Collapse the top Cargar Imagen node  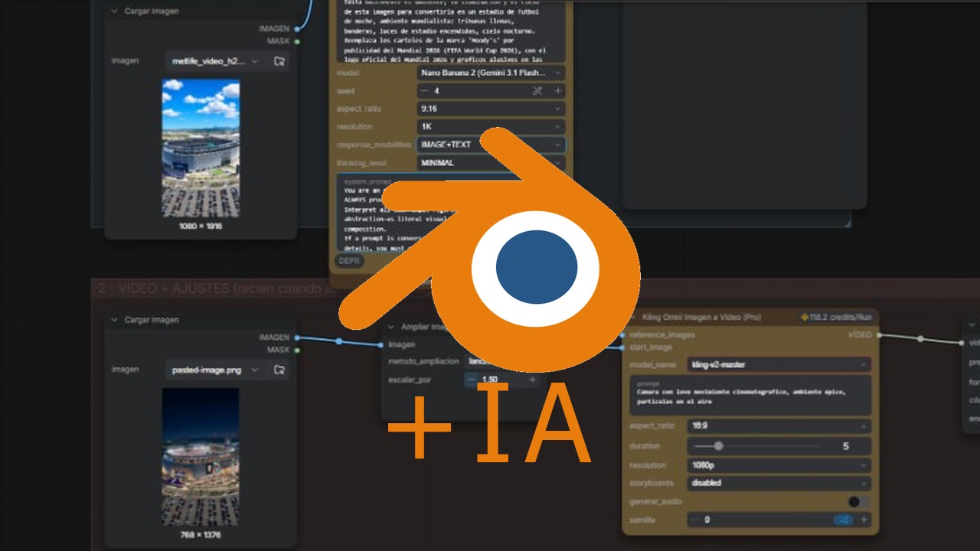(115, 11)
